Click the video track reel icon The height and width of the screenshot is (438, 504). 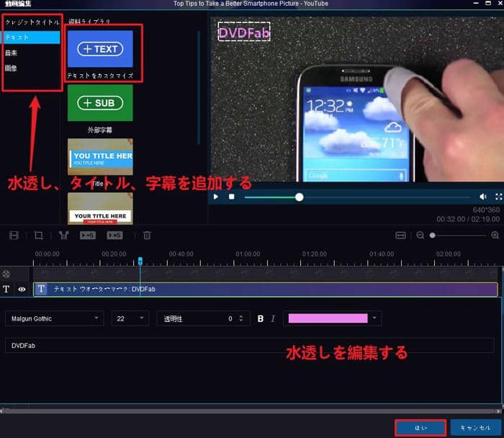tap(6, 274)
